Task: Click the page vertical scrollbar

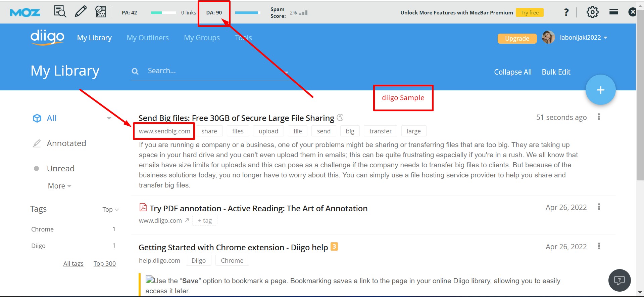Action: click(640, 95)
